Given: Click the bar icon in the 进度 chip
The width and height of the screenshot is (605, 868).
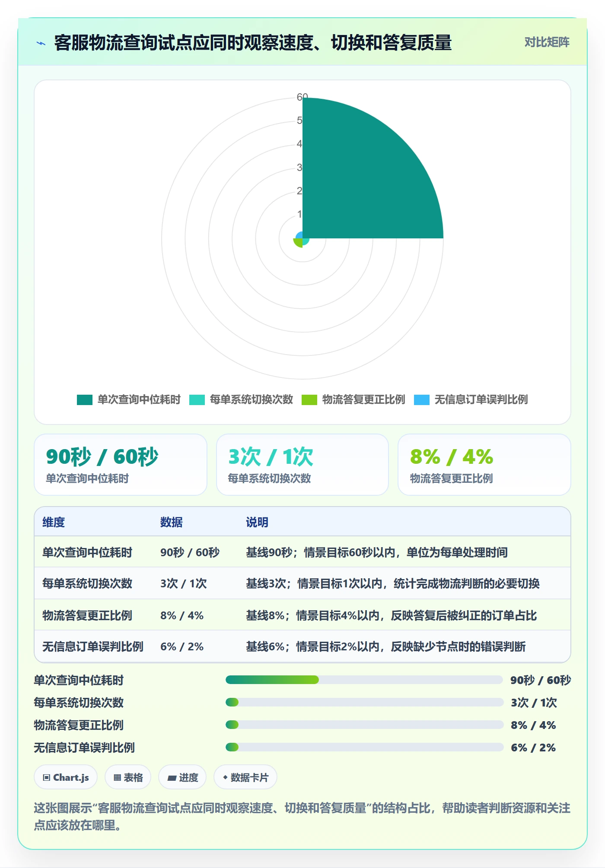Looking at the screenshot, I should (x=172, y=778).
